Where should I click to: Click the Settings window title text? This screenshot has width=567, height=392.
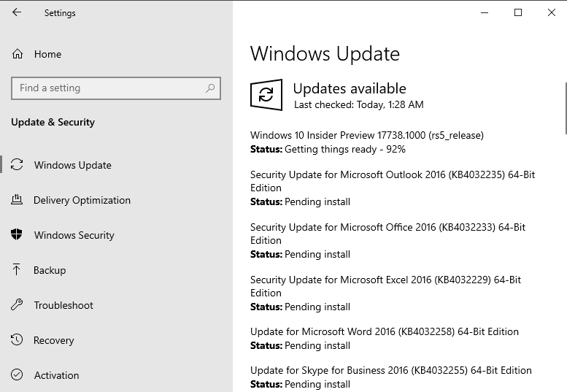pos(60,13)
